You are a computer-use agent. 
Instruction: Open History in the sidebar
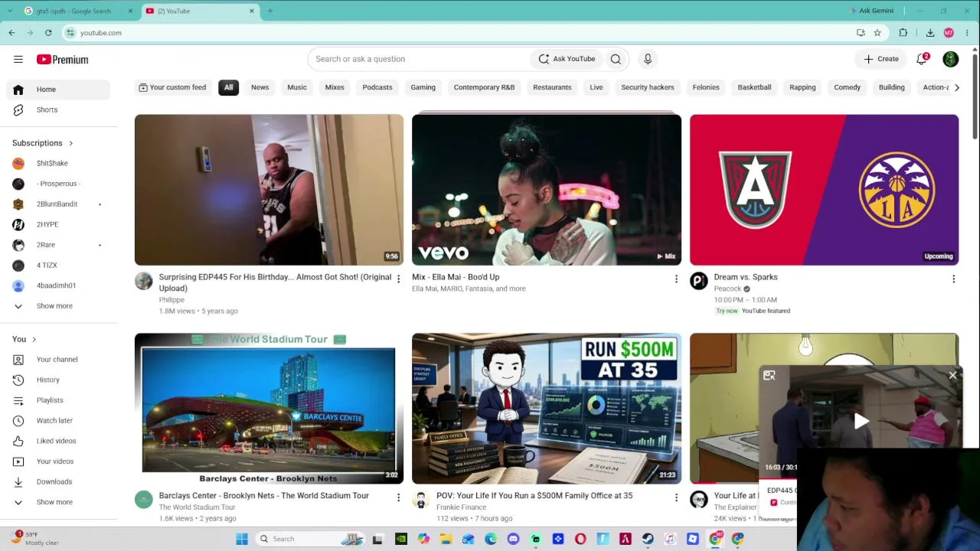point(58,380)
